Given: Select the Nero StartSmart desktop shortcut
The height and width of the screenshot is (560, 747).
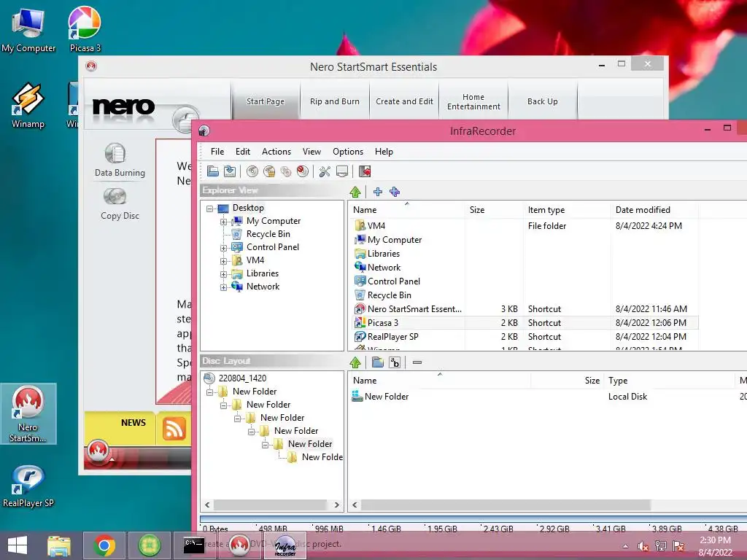Looking at the screenshot, I should 28,414.
